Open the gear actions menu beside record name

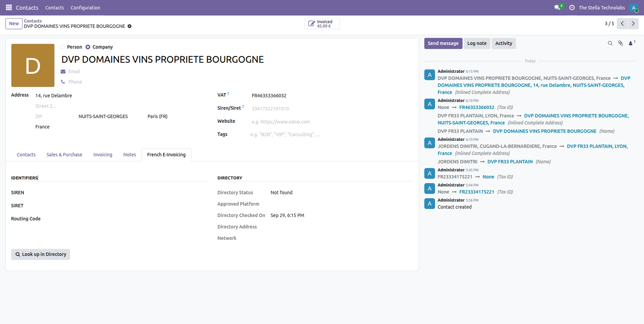(x=130, y=26)
